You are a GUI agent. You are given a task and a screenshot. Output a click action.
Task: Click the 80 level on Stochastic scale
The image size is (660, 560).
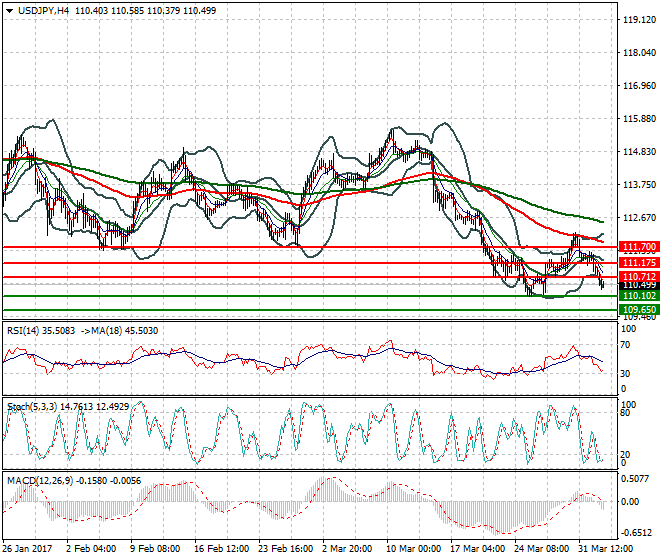click(626, 412)
